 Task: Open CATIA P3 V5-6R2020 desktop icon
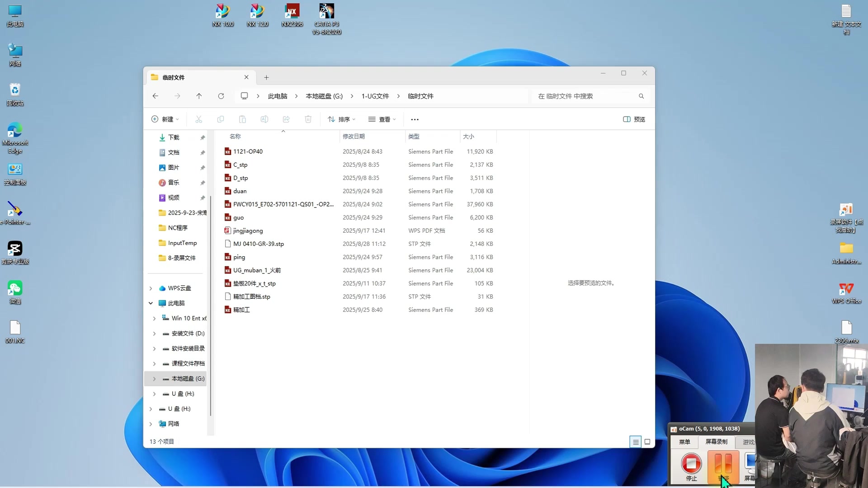(x=326, y=18)
